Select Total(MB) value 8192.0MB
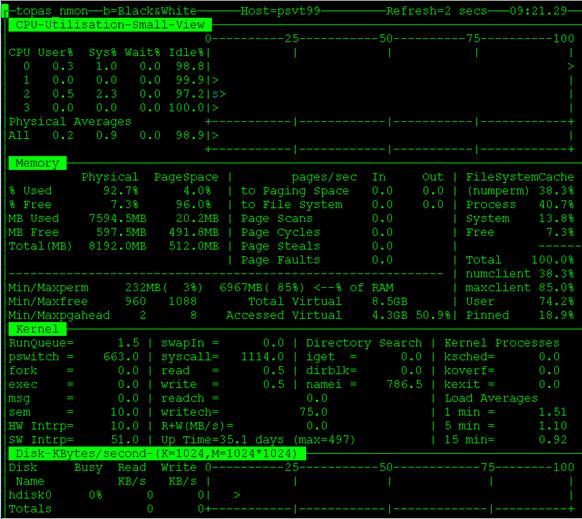Image resolution: width=582 pixels, height=519 pixels. click(117, 246)
